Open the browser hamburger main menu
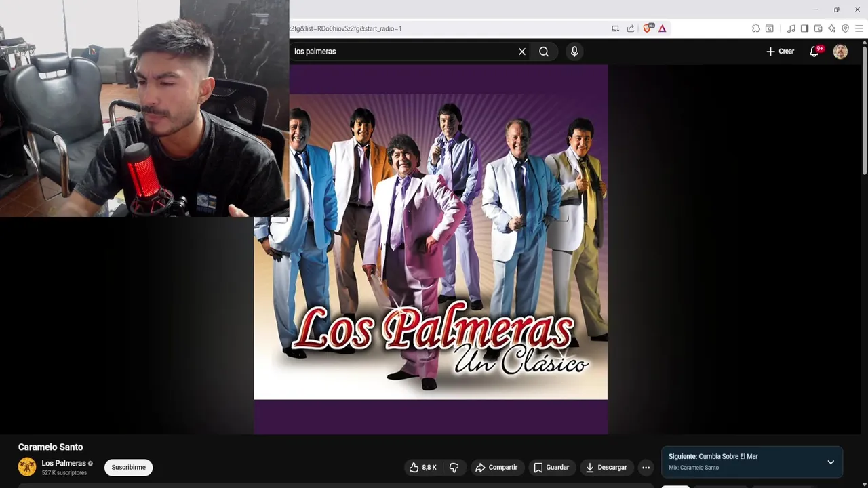 (x=859, y=28)
